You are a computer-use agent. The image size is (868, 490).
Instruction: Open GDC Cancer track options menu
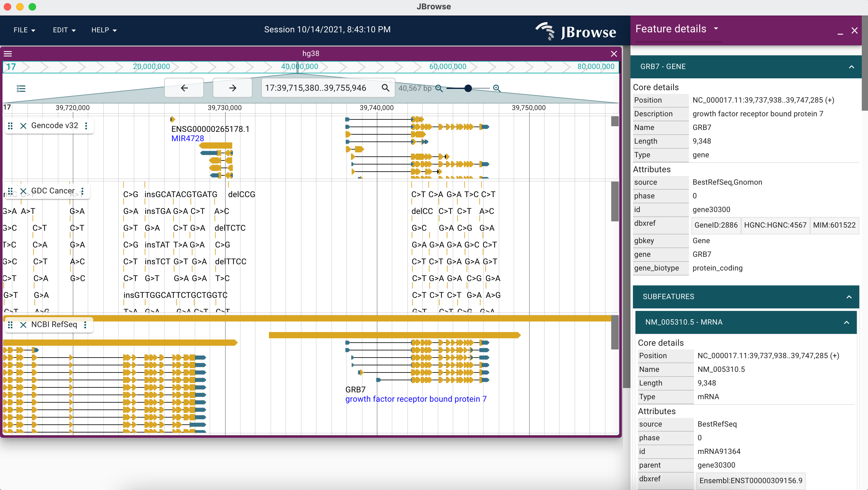(82, 191)
